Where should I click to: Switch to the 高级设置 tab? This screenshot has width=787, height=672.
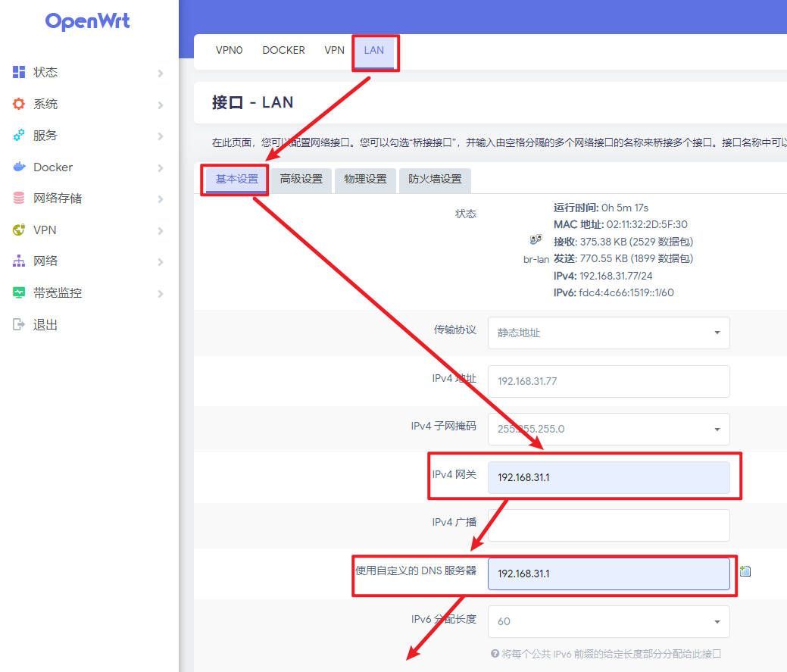click(x=301, y=180)
